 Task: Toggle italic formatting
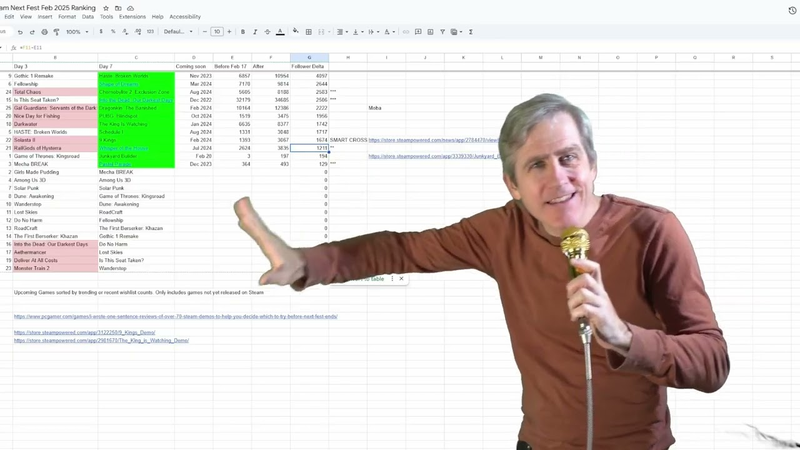[255, 32]
